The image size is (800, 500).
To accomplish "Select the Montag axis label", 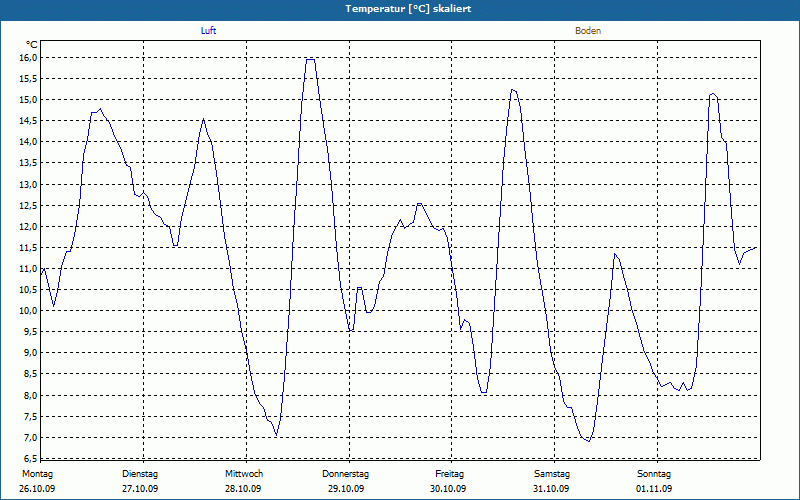I will [x=37, y=474].
